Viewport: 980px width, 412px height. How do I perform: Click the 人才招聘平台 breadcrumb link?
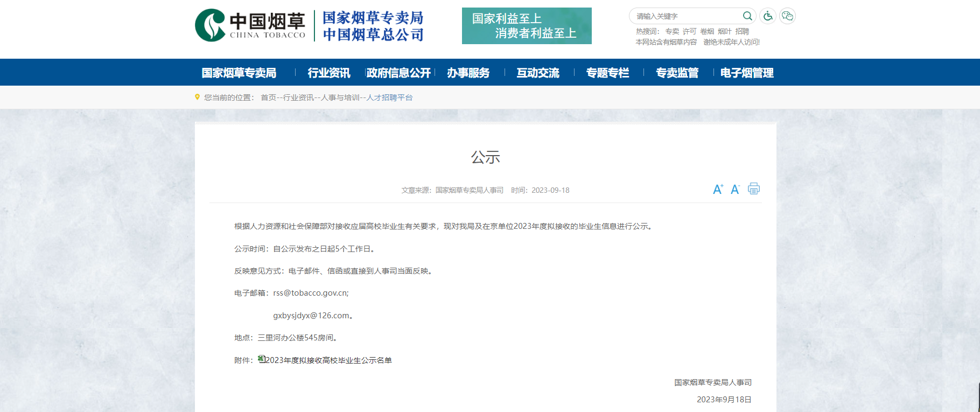(390, 97)
